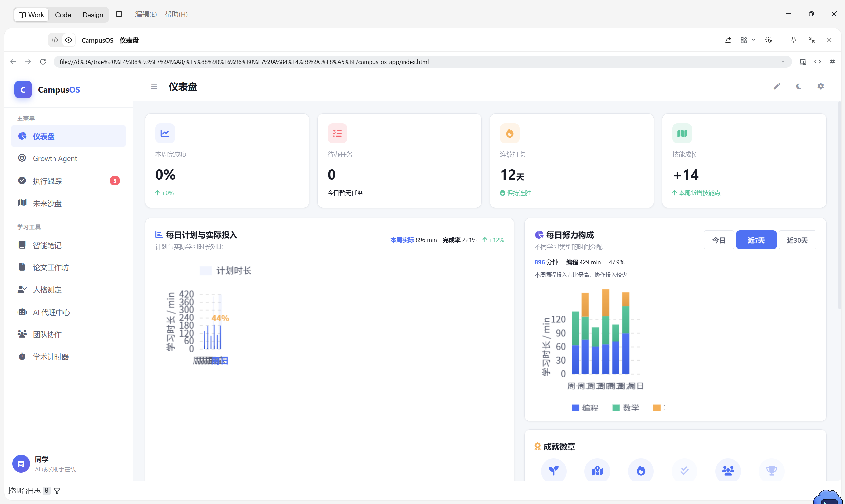Click the pencil edit icon
Screen dimensions: 845x504
pos(777,86)
